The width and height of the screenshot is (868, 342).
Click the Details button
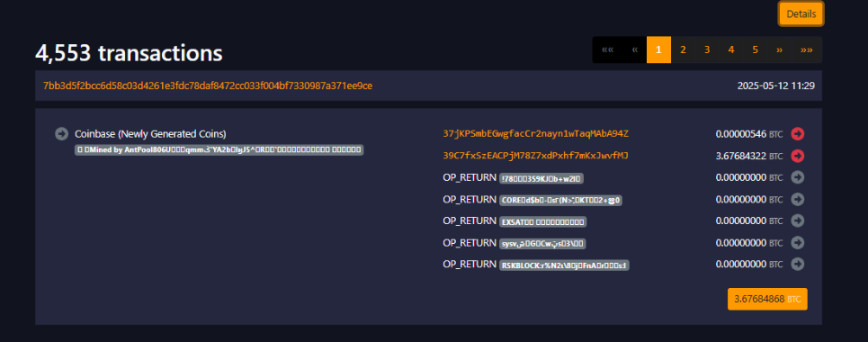click(x=801, y=13)
